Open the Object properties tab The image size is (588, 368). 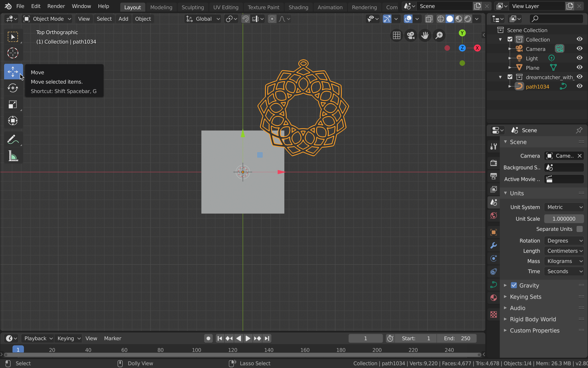click(x=493, y=232)
